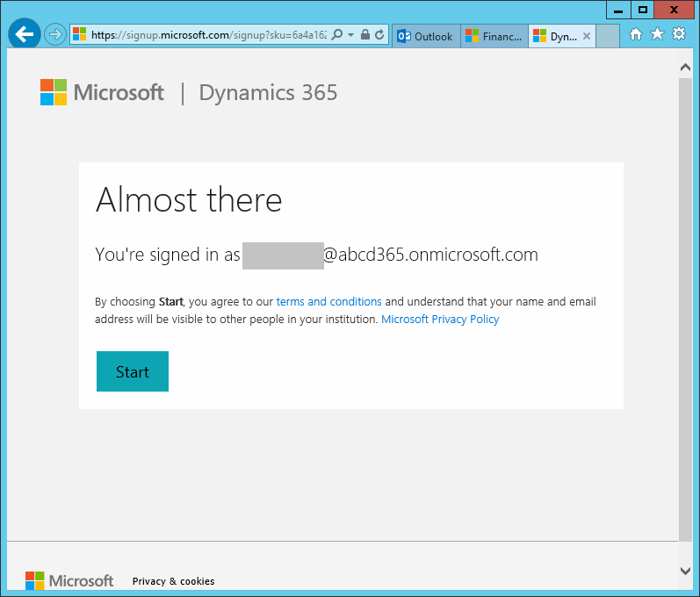700x597 pixels.
Task: Open the browser Tools gear icon
Action: [x=679, y=34]
